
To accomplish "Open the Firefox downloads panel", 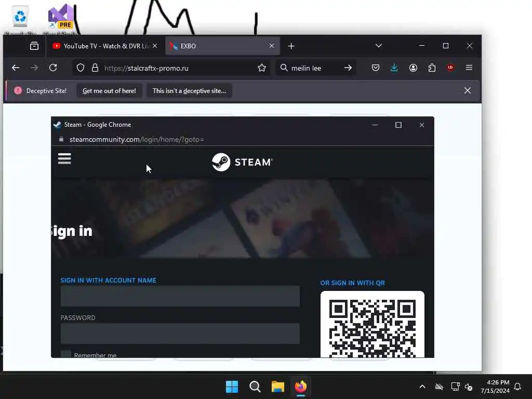I will coord(394,68).
